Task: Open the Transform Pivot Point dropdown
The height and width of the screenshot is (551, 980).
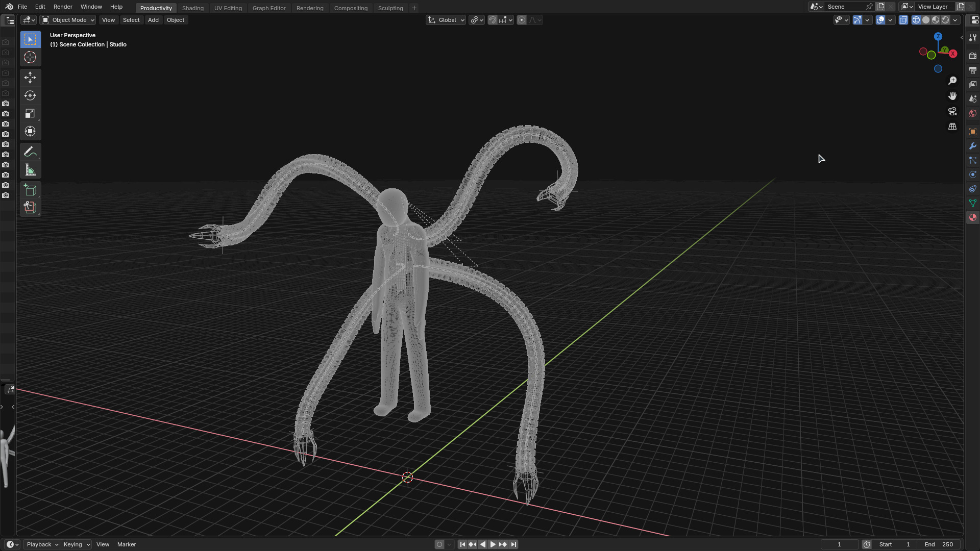Action: click(477, 20)
